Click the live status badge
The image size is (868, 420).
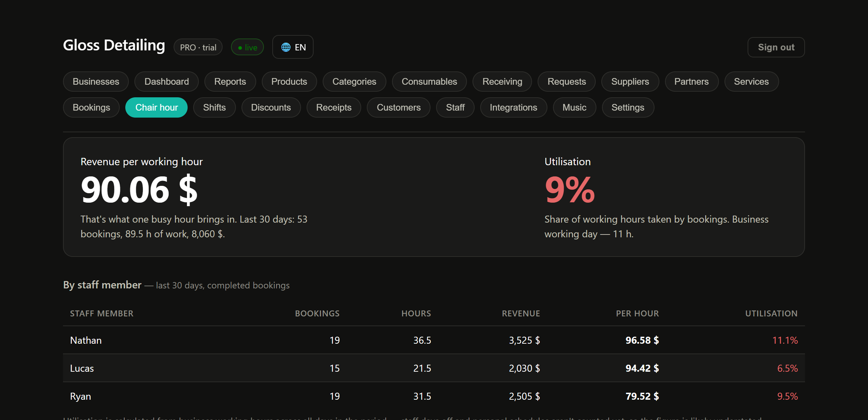pos(247,47)
